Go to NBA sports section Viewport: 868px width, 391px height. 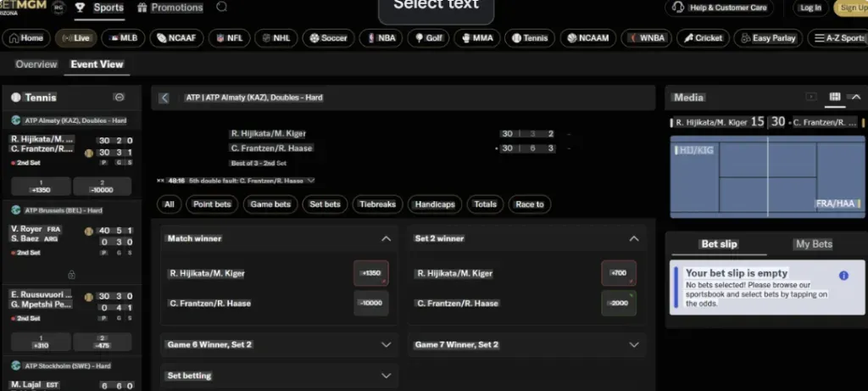coord(381,38)
